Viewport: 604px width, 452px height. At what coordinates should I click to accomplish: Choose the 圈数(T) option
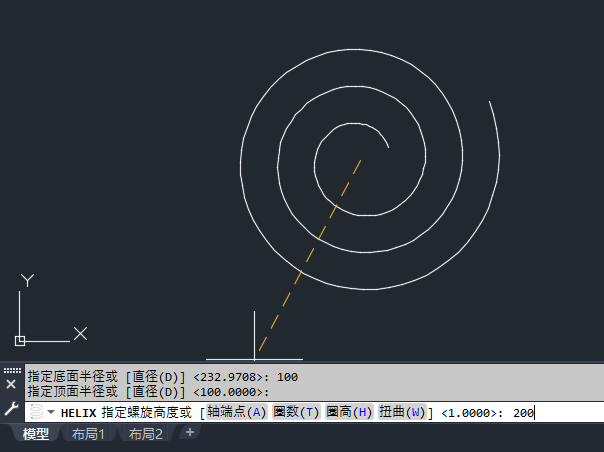click(x=296, y=412)
